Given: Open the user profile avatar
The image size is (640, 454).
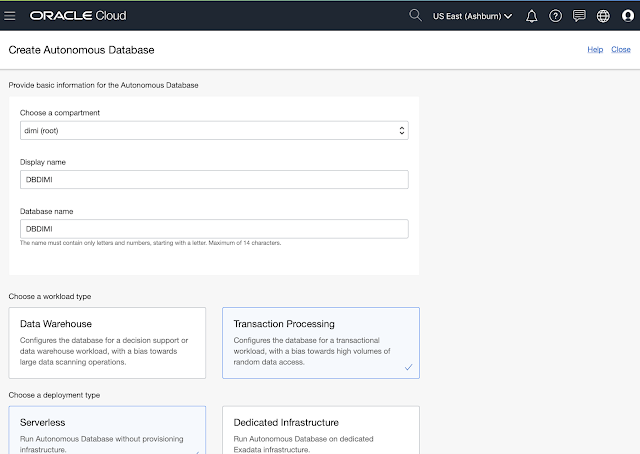Looking at the screenshot, I should click(626, 16).
